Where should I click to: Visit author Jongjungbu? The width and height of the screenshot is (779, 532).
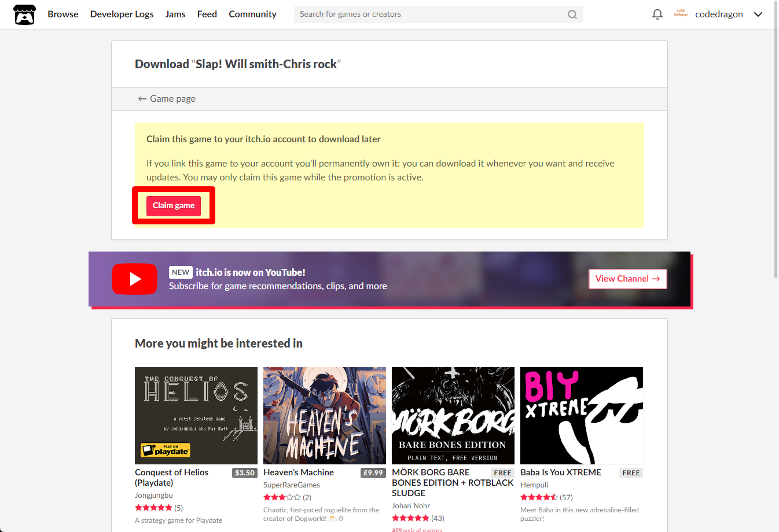click(154, 496)
